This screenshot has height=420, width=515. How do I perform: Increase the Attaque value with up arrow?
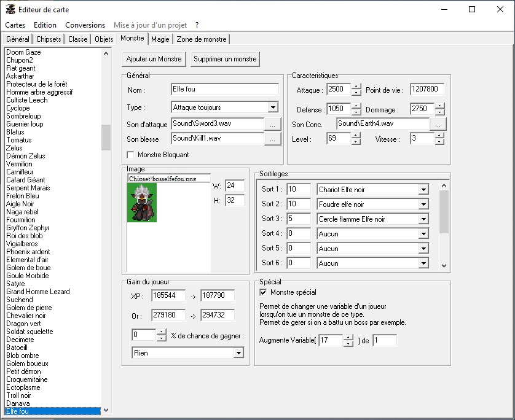coord(356,87)
